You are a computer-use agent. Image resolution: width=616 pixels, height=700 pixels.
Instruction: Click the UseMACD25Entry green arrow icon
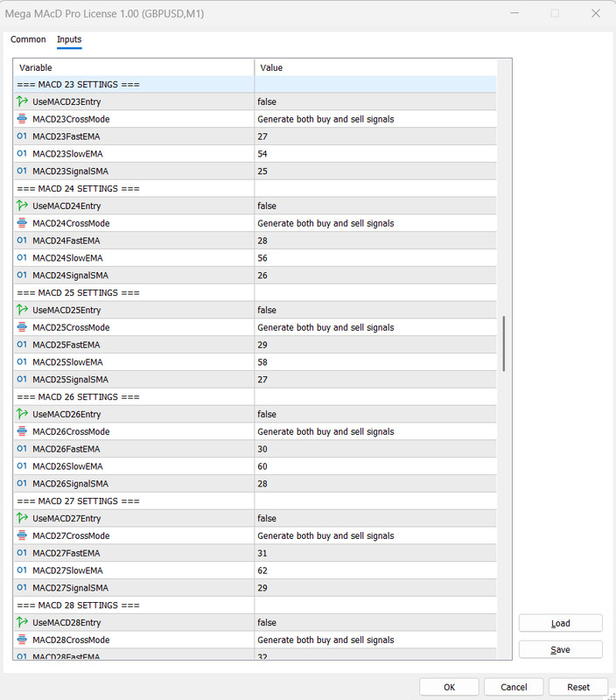point(22,310)
